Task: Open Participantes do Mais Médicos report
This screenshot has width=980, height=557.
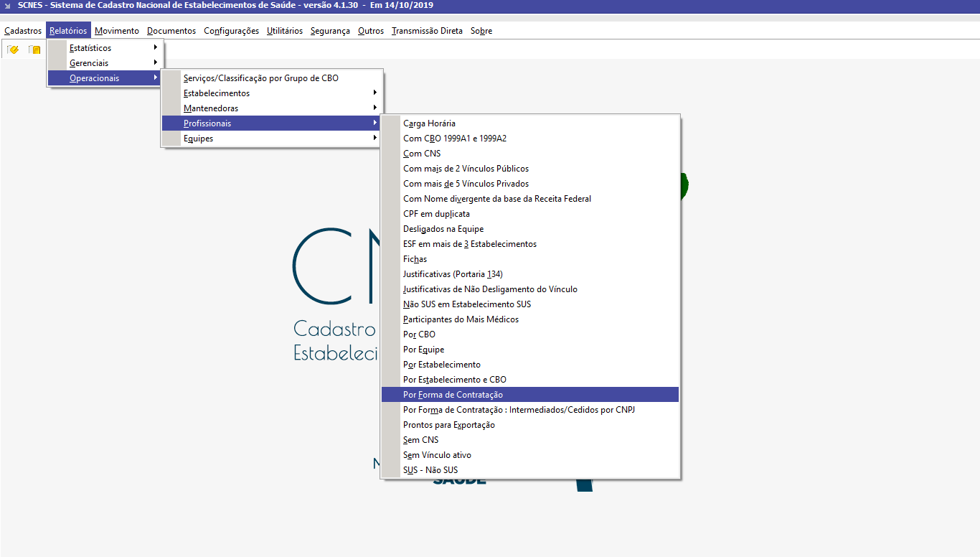Action: (461, 319)
